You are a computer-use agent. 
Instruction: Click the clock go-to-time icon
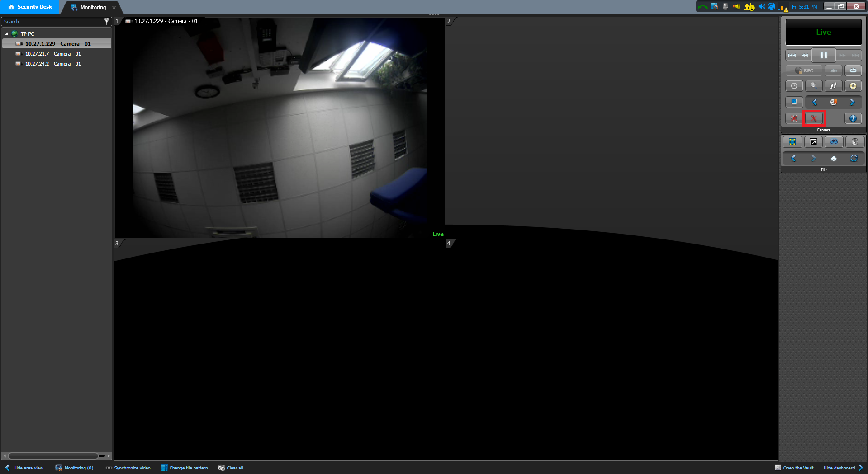pos(794,86)
